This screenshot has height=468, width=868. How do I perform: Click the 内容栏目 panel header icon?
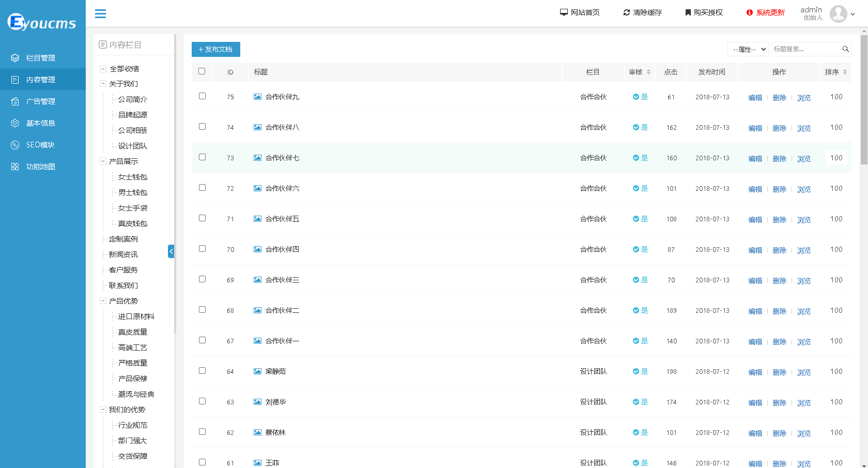[x=103, y=45]
